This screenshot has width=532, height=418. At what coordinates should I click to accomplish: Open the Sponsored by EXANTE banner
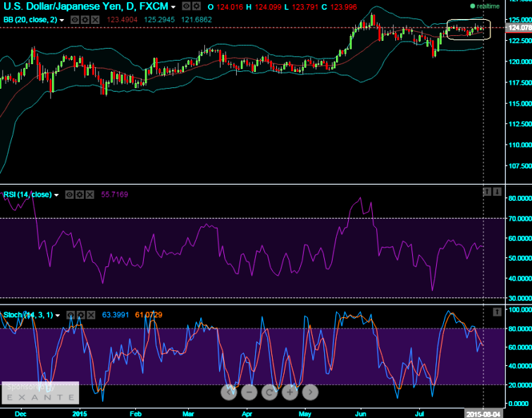[40, 393]
